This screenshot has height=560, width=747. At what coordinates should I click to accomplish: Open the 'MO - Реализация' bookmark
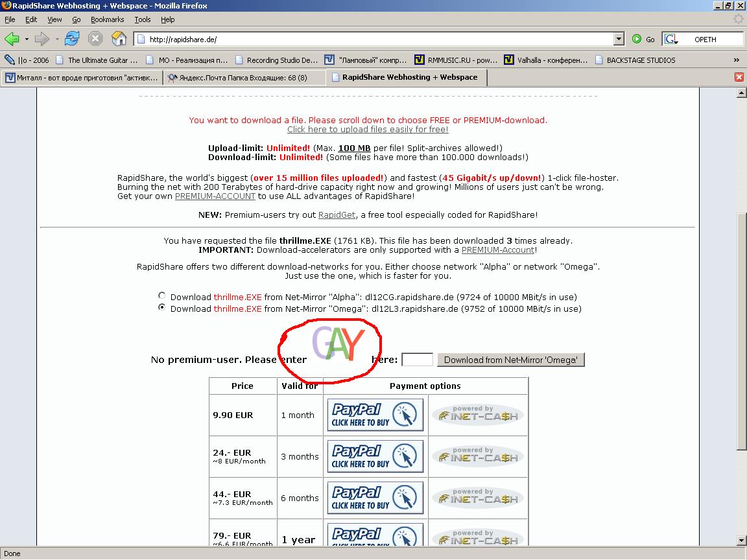point(187,60)
